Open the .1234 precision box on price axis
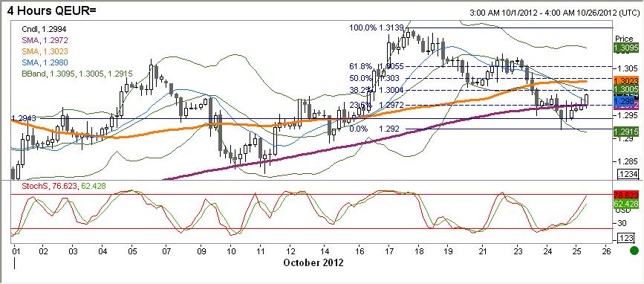The height and width of the screenshot is (284, 644). pos(628,174)
